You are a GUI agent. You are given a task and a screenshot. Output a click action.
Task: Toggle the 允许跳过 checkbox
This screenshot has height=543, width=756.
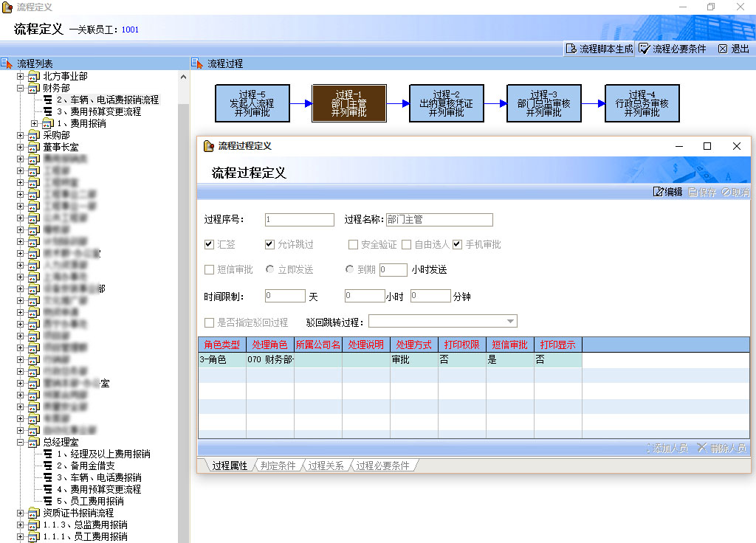click(270, 245)
